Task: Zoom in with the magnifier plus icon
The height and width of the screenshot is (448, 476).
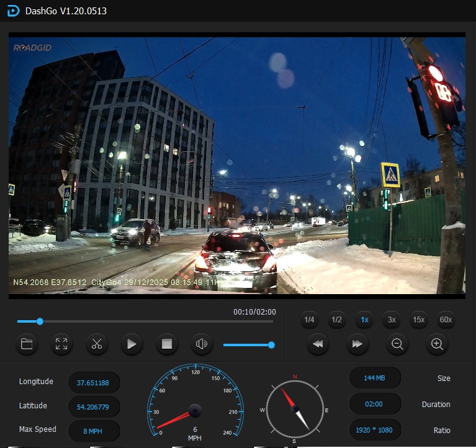Action: 437,344
